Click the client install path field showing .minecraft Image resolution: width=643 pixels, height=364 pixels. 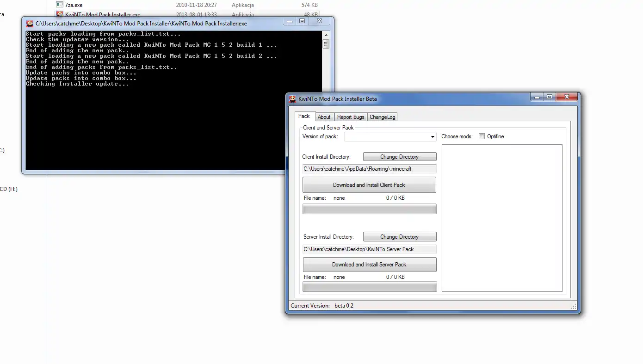pos(369,169)
